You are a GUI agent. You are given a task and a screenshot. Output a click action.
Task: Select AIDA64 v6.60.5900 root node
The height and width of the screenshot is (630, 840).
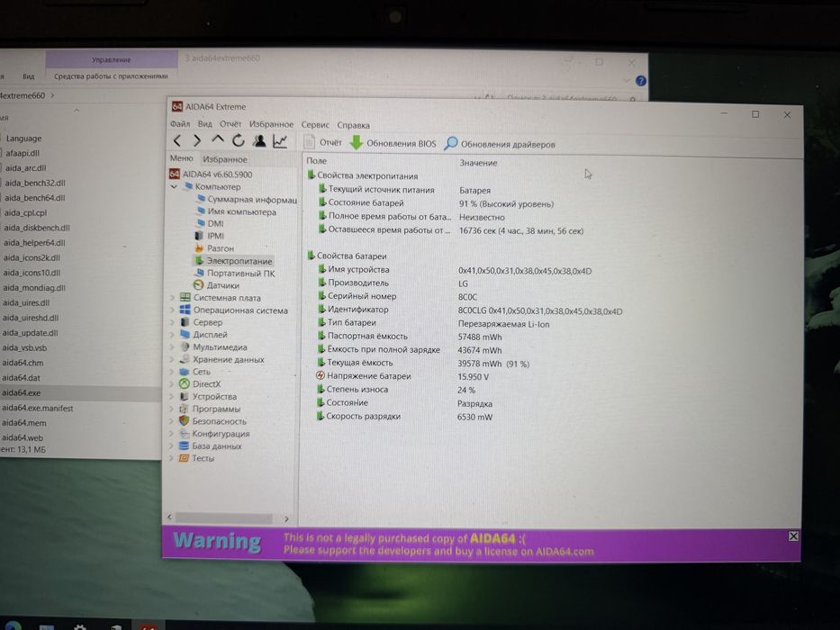(x=211, y=174)
